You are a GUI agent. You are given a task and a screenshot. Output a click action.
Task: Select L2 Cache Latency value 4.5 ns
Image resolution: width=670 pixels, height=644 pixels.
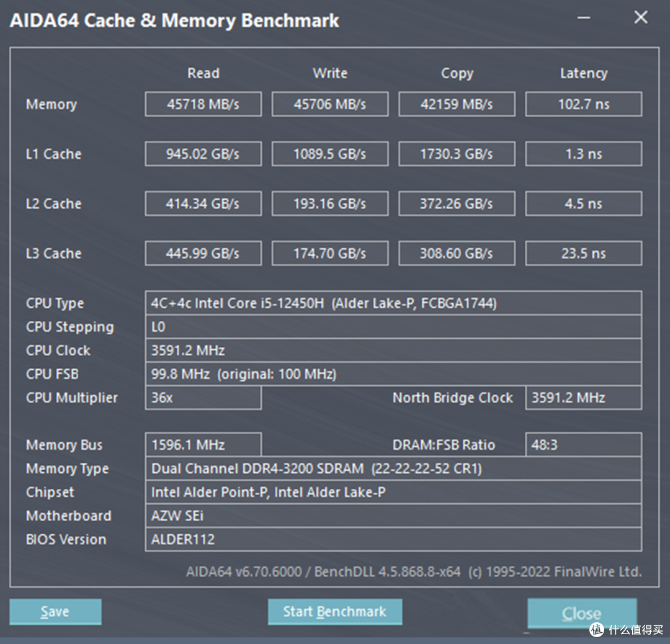tap(584, 203)
